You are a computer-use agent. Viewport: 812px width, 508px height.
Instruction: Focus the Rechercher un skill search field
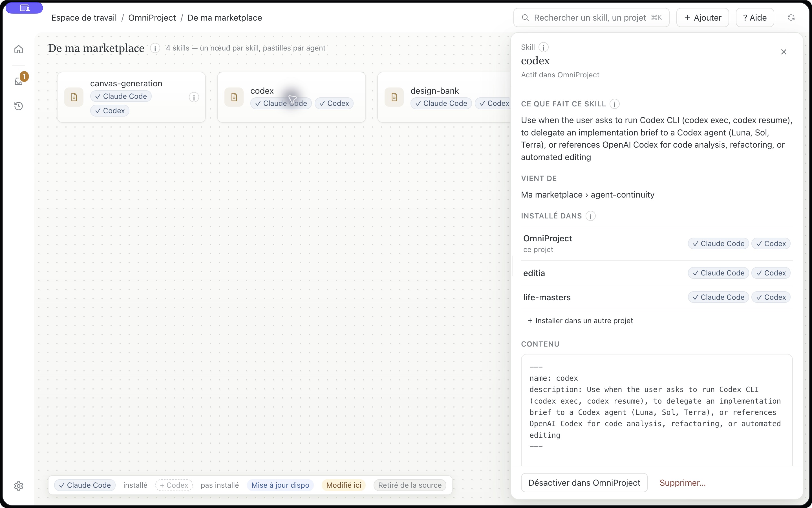click(x=591, y=18)
